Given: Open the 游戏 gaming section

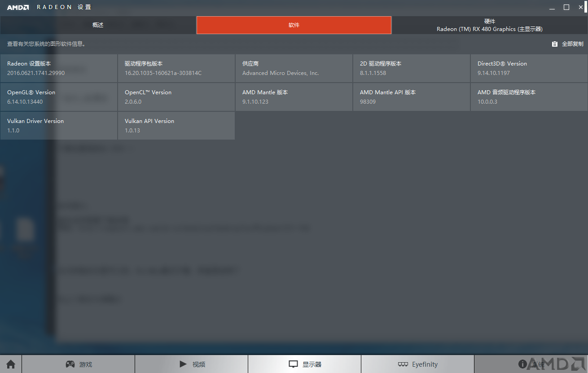Looking at the screenshot, I should [79, 364].
